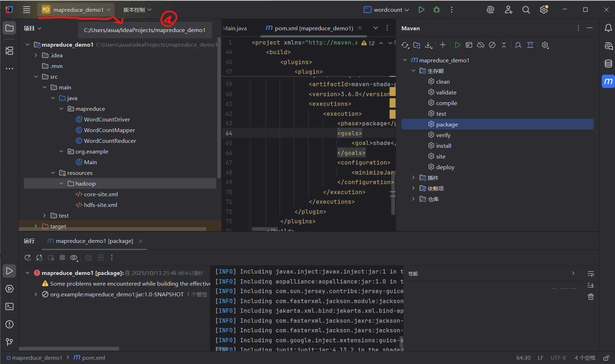Execute Maven goal icon in Maven toolbar
The image size is (615, 364).
pos(469,45)
